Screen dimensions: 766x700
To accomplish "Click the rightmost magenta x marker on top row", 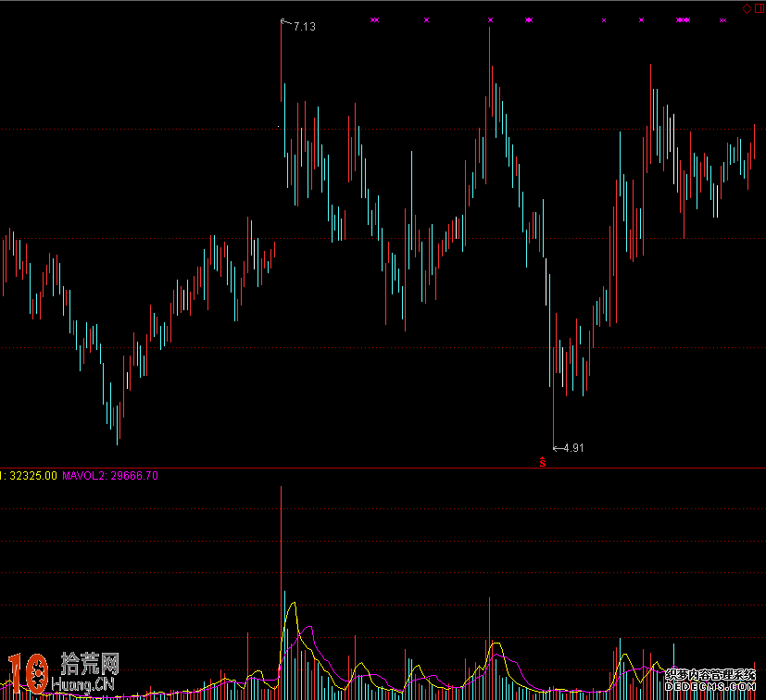I will coord(722,19).
